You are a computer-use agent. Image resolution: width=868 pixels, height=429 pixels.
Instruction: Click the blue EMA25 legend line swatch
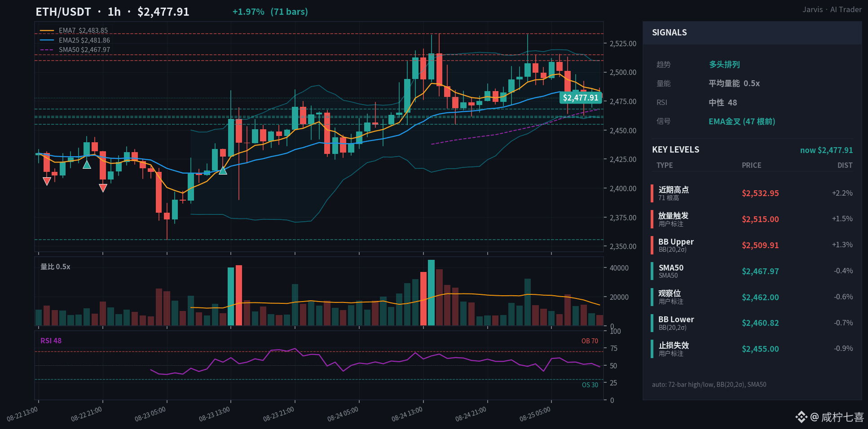point(47,40)
